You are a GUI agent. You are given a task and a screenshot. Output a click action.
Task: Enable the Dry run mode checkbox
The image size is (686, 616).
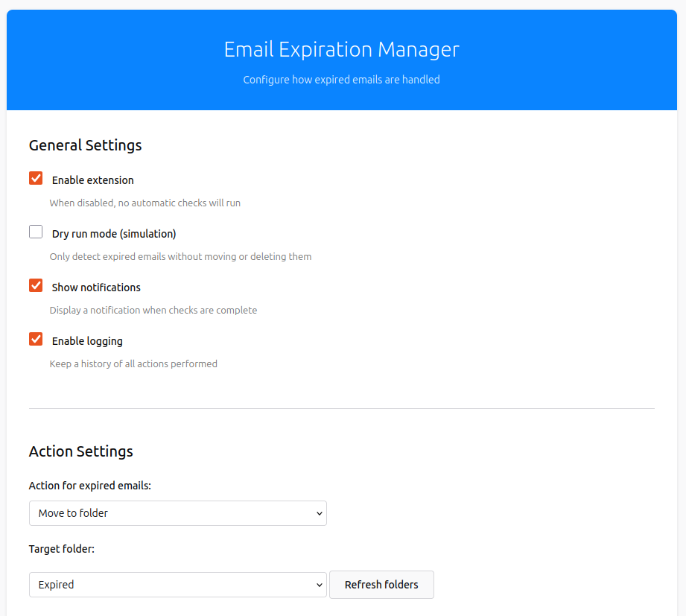(x=36, y=232)
